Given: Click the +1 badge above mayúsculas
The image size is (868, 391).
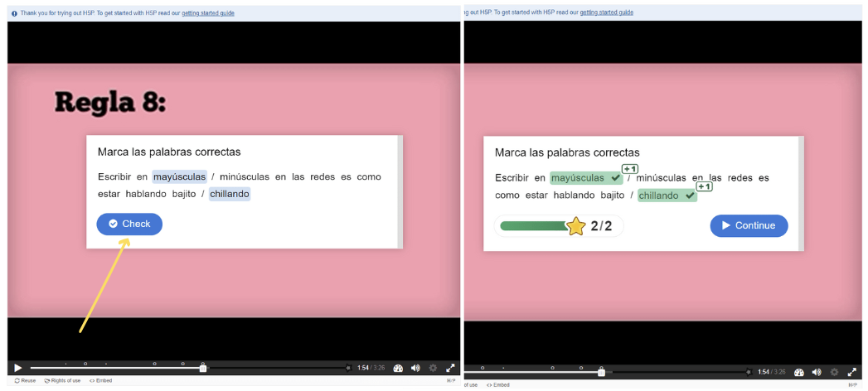Looking at the screenshot, I should click(630, 169).
